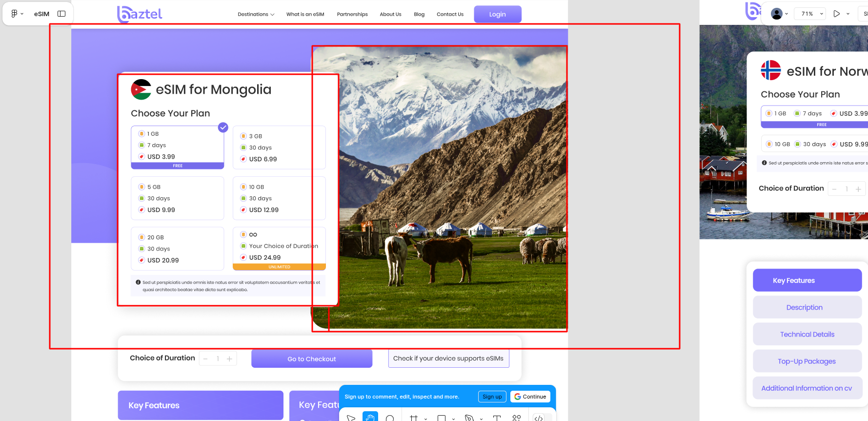Image resolution: width=868 pixels, height=421 pixels.
Task: Click the Sign up button
Action: [x=492, y=397]
